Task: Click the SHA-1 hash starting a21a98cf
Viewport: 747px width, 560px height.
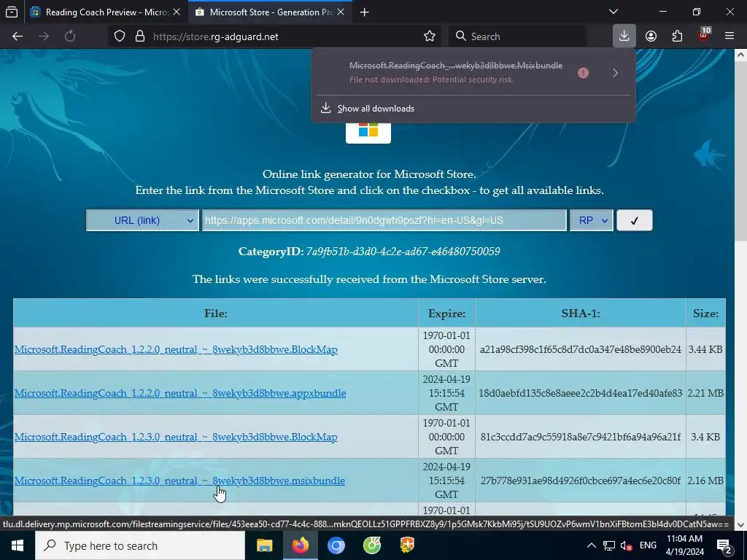Action: [x=580, y=349]
